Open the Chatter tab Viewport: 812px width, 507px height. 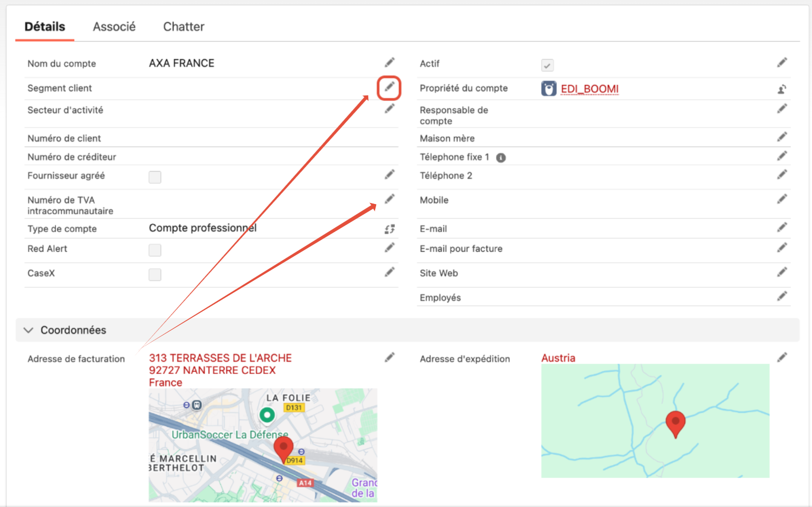(184, 26)
